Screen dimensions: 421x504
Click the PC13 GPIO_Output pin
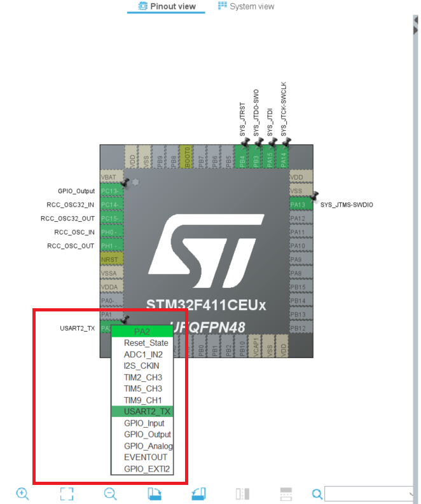(111, 191)
